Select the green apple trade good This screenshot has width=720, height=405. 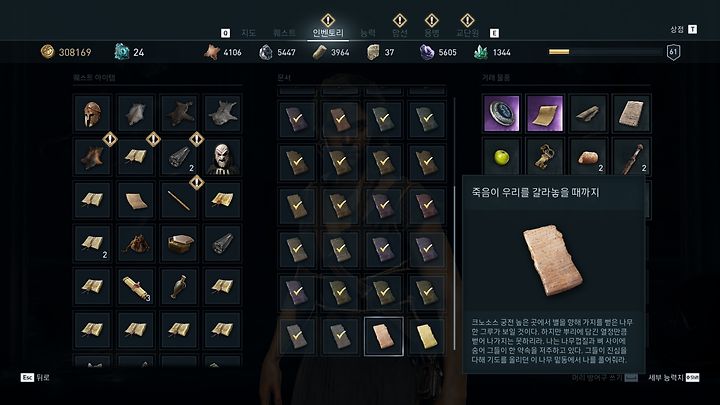click(501, 158)
